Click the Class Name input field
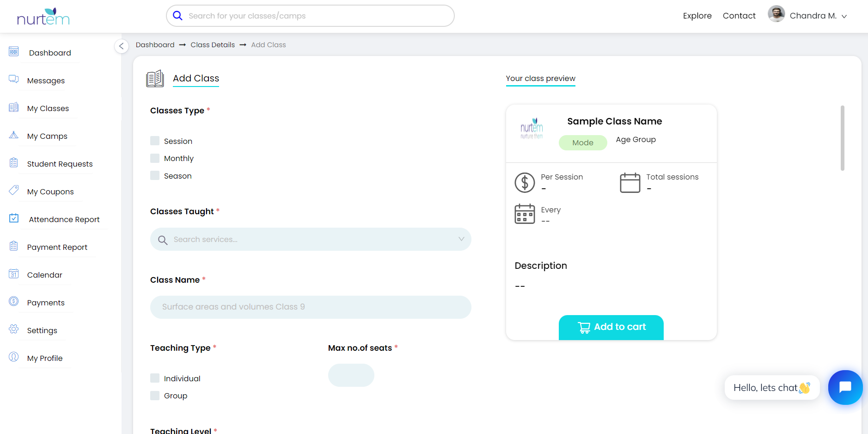Viewport: 868px width, 434px height. pos(310,307)
